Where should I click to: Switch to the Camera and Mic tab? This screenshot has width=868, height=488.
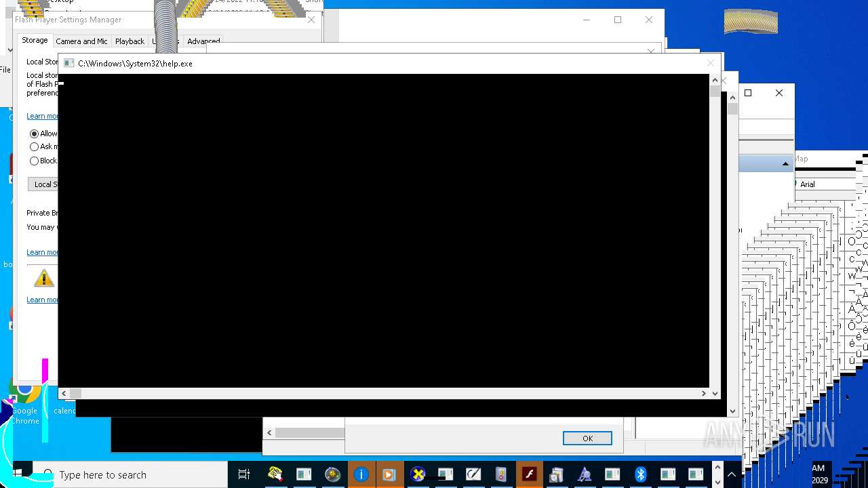(x=81, y=41)
